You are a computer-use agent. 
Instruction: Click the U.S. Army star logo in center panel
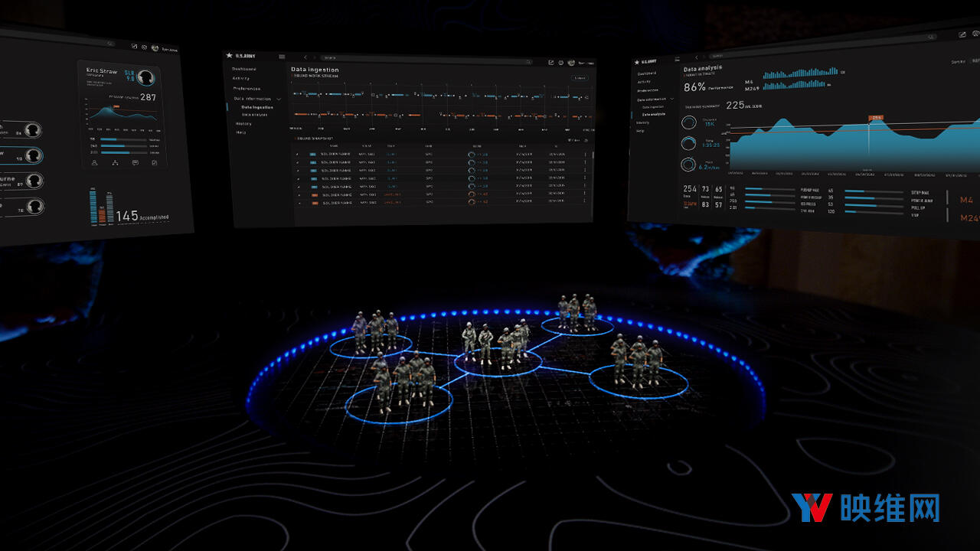click(x=229, y=55)
